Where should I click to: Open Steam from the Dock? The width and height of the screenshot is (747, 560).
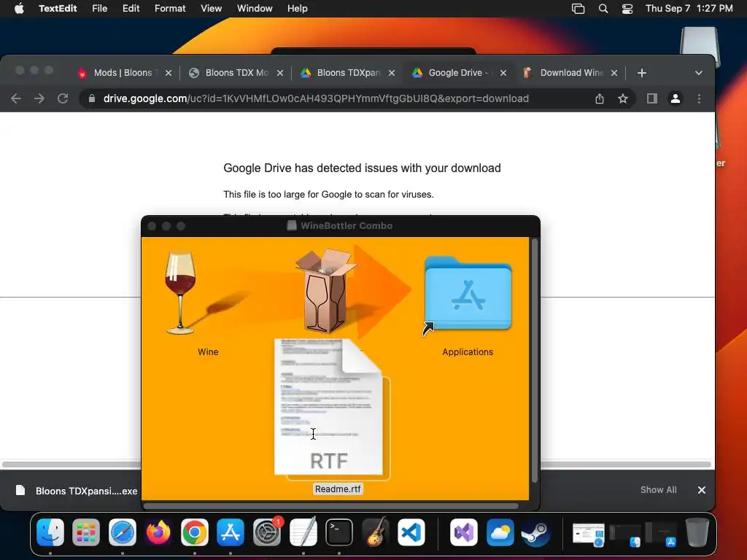coord(536,532)
